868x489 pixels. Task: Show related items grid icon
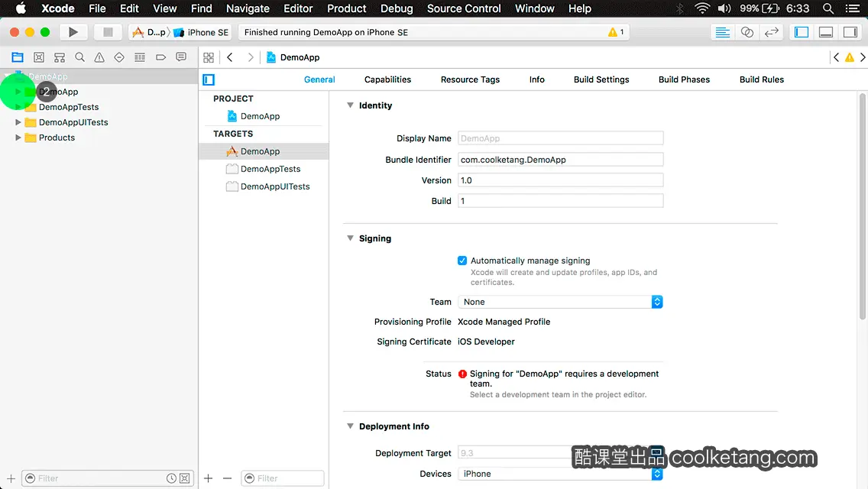(x=209, y=57)
